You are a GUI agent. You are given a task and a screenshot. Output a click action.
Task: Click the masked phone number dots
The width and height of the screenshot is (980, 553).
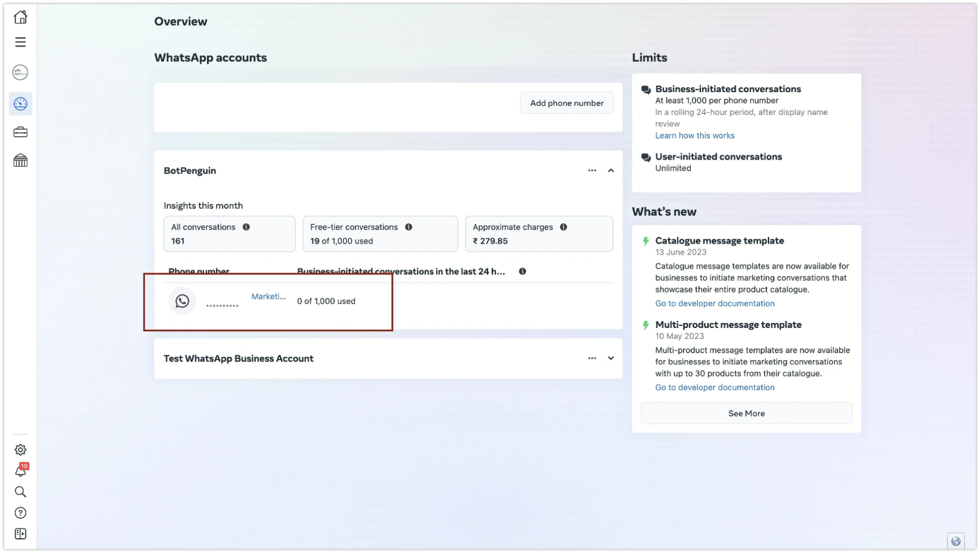pyautogui.click(x=222, y=306)
